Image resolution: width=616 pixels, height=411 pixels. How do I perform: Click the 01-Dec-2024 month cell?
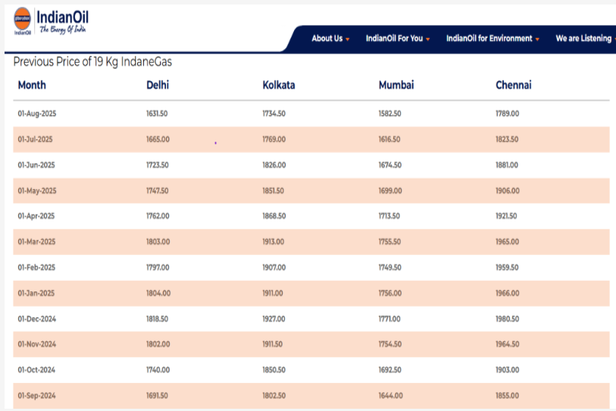click(37, 319)
